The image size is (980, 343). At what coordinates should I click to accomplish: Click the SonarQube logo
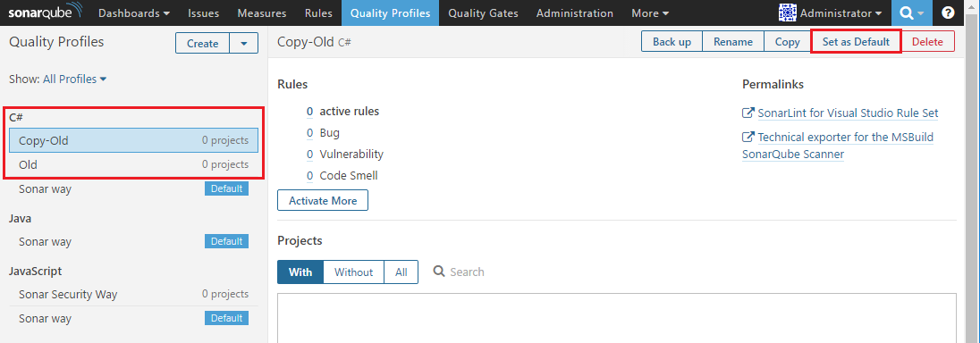coord(45,13)
